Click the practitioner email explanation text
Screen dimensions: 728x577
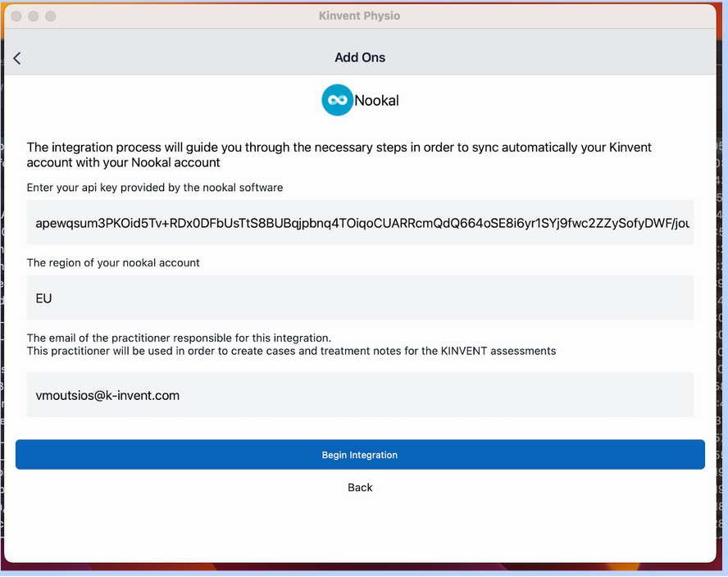coord(291,344)
